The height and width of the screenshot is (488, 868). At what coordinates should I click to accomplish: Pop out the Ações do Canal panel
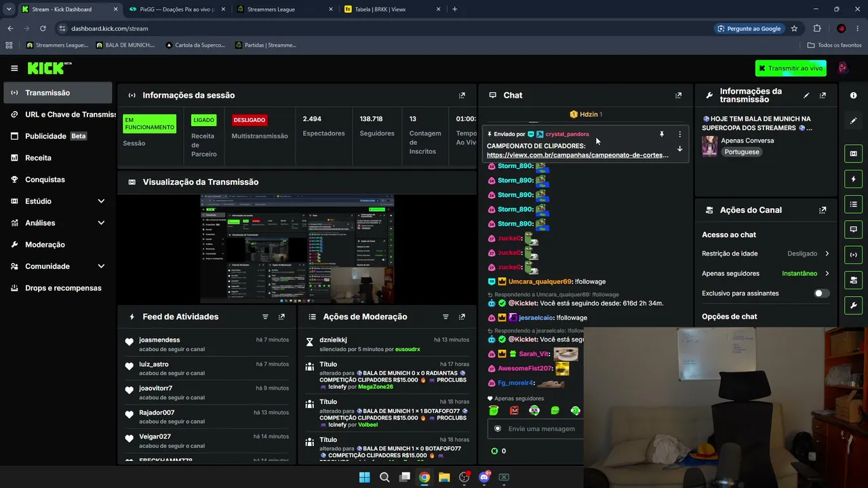[x=823, y=210]
